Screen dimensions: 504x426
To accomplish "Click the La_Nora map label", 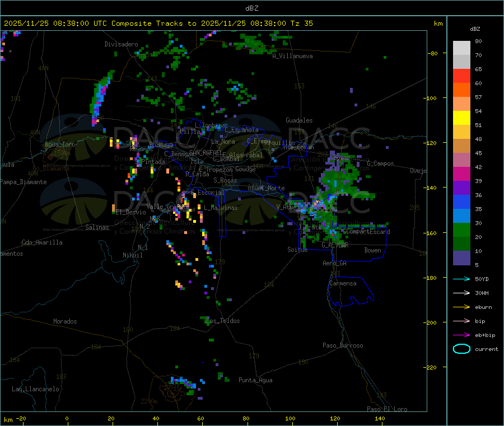I will (x=223, y=142).
